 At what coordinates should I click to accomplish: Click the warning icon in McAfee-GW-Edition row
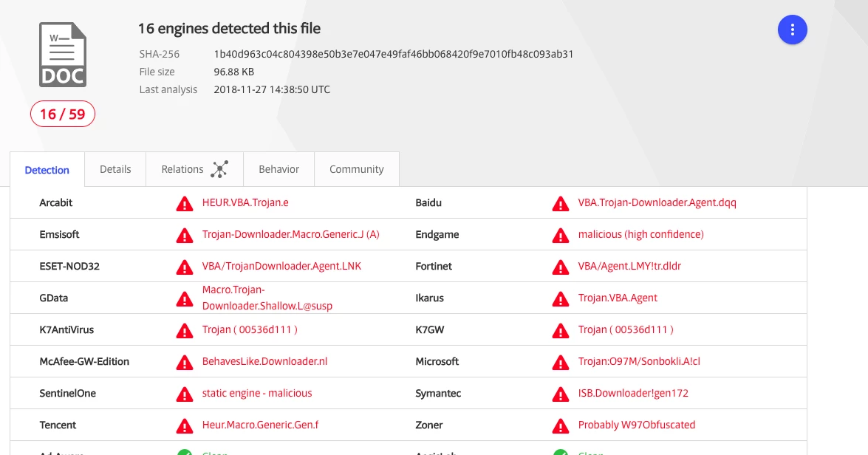tap(185, 363)
